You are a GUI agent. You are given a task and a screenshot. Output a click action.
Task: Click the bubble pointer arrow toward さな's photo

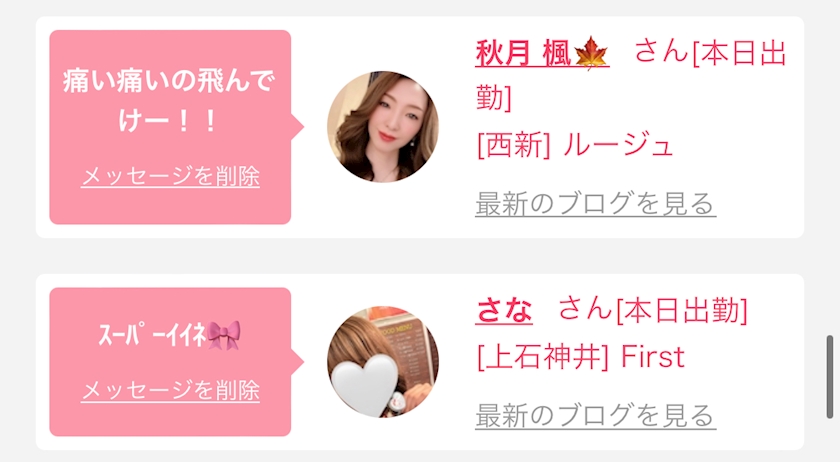coord(298,362)
